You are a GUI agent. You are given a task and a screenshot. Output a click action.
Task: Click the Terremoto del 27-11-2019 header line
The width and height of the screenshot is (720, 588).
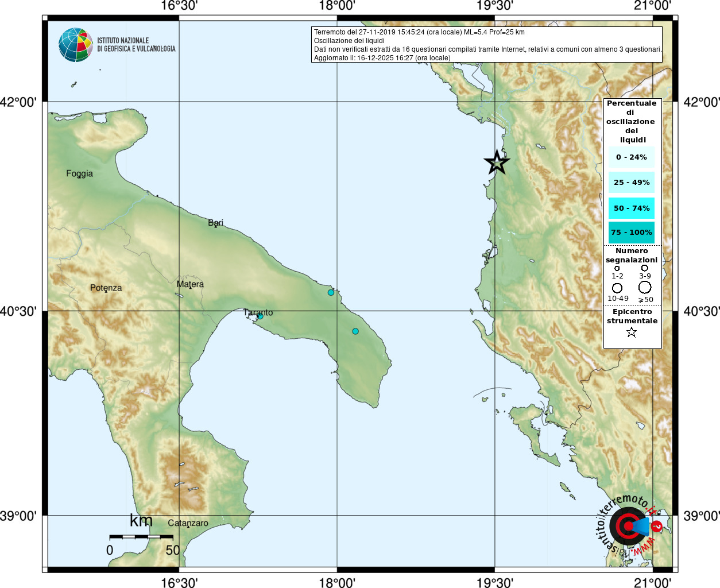(419, 32)
